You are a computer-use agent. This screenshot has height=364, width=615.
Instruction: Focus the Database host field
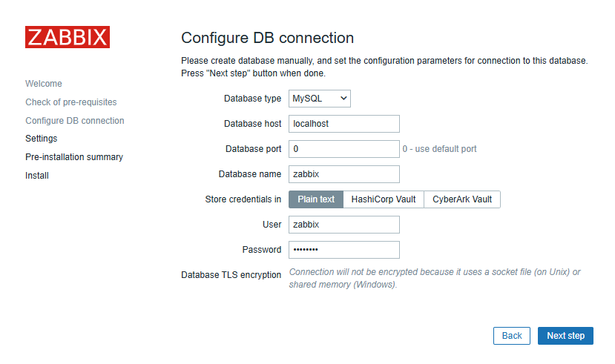344,124
